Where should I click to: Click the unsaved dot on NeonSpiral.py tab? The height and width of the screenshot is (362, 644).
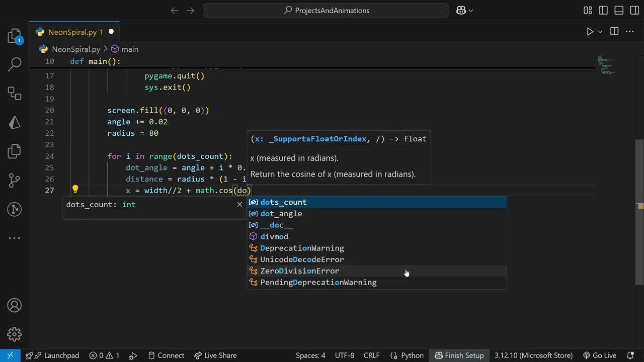(111, 32)
